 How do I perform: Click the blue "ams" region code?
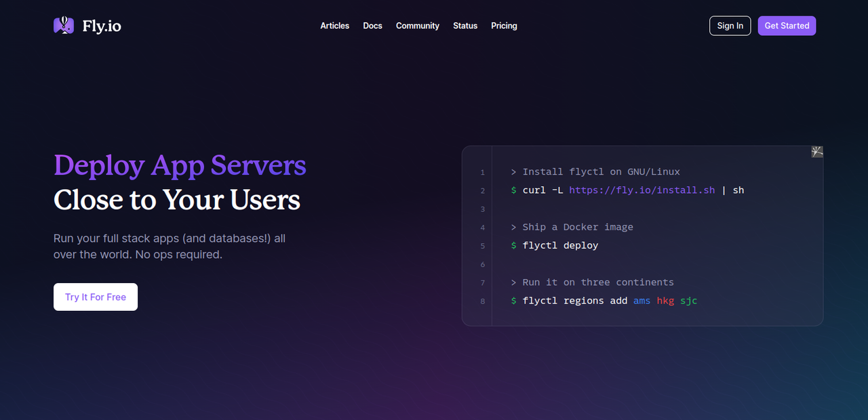click(x=642, y=300)
